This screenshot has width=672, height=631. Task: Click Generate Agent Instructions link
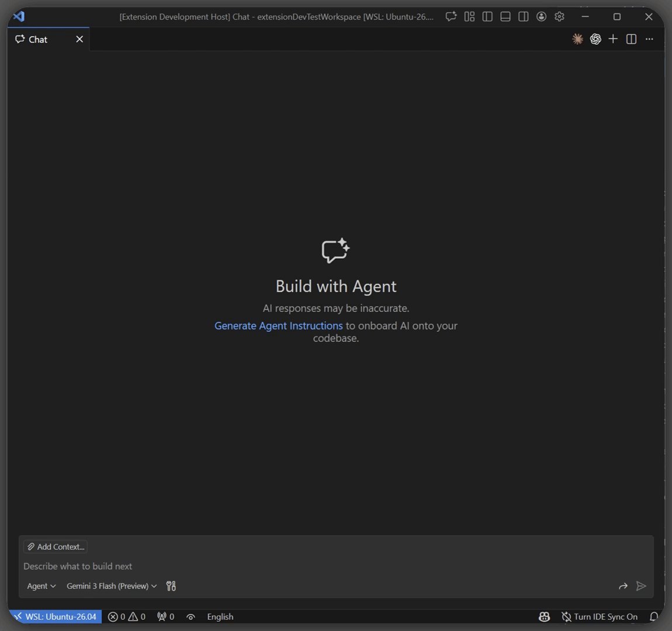pyautogui.click(x=279, y=326)
